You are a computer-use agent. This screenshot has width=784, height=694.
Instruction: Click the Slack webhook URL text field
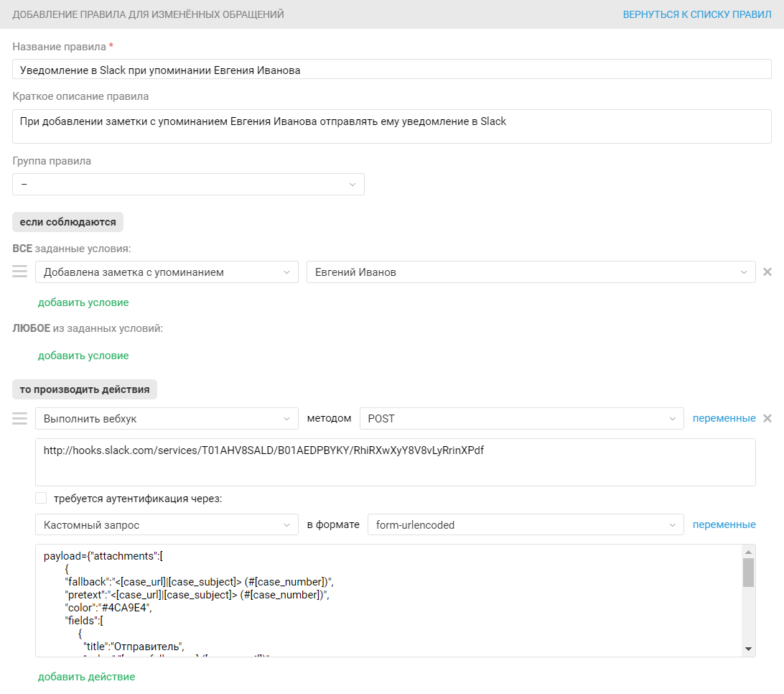(395, 462)
